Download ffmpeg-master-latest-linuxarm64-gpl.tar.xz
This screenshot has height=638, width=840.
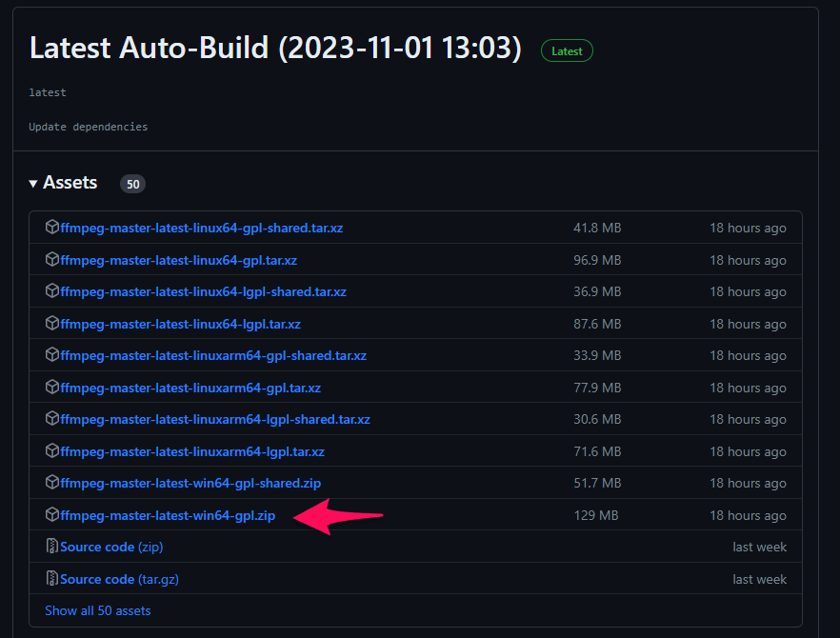click(x=190, y=388)
